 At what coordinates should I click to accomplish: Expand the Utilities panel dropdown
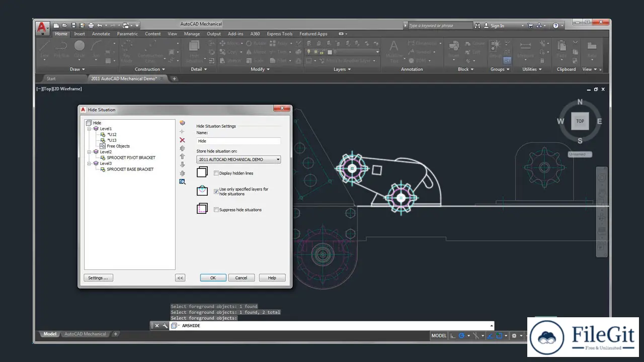(532, 69)
